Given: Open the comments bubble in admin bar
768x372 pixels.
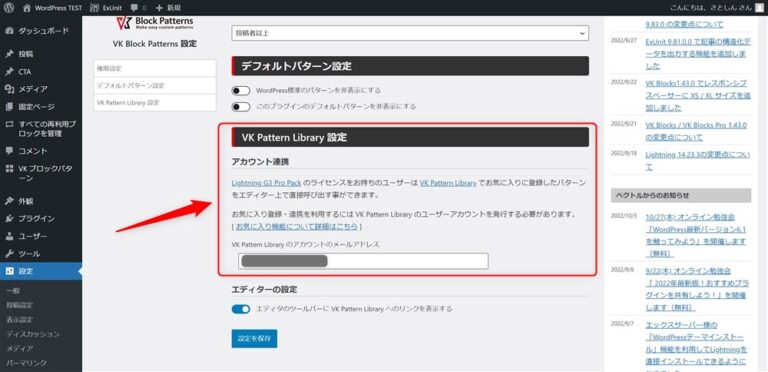Looking at the screenshot, I should pyautogui.click(x=139, y=8).
